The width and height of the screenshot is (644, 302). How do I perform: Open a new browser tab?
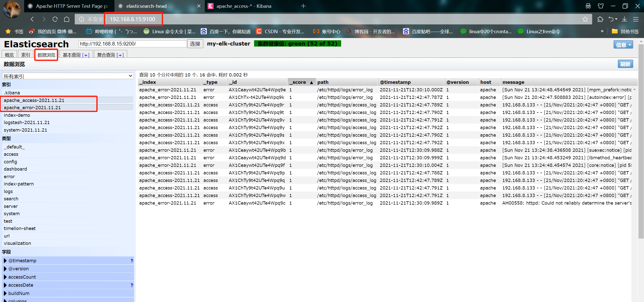click(x=303, y=6)
